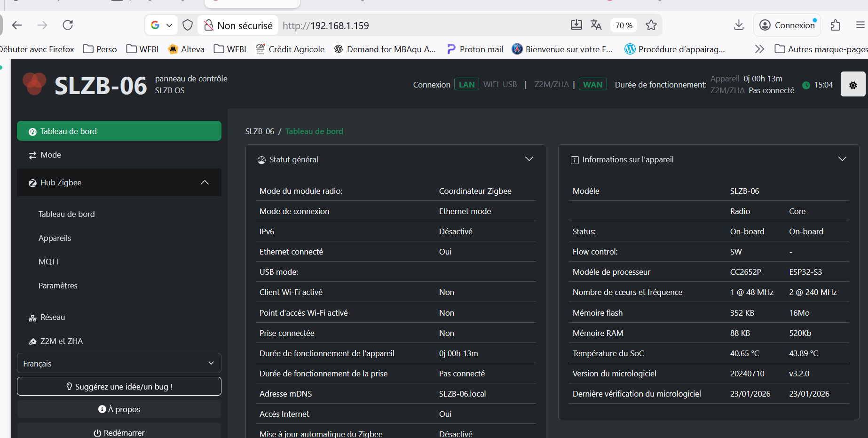Bookmark page with star icon

click(651, 25)
